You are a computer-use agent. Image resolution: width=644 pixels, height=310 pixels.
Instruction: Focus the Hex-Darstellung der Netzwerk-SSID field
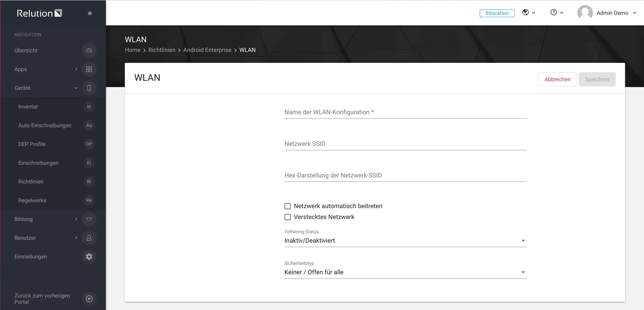[x=405, y=176]
